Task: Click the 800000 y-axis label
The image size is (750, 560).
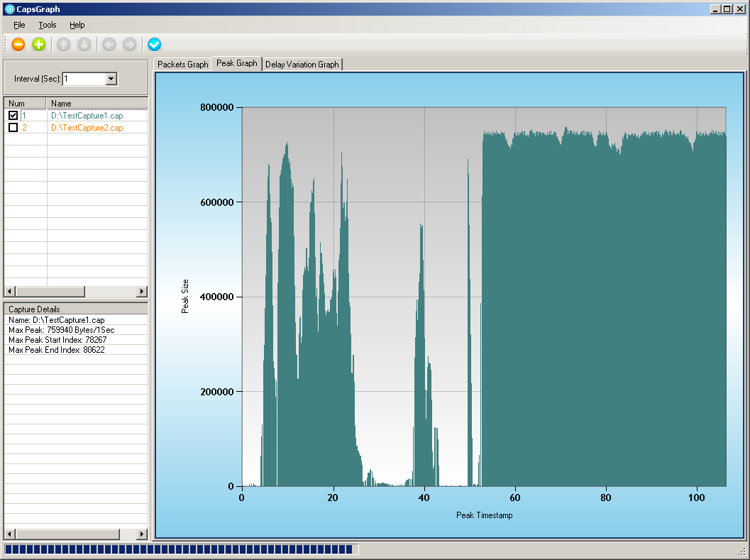Action: (216, 107)
